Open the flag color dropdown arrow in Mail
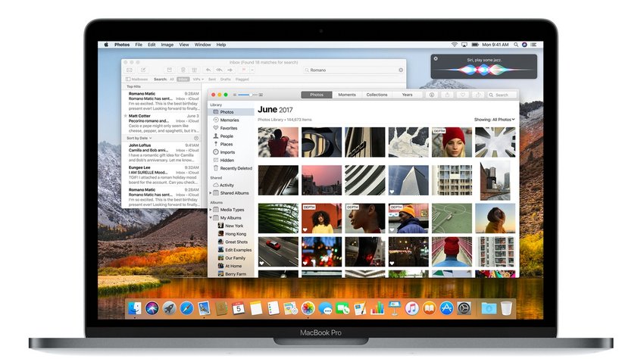This screenshot has height=362, width=644. 252,70
